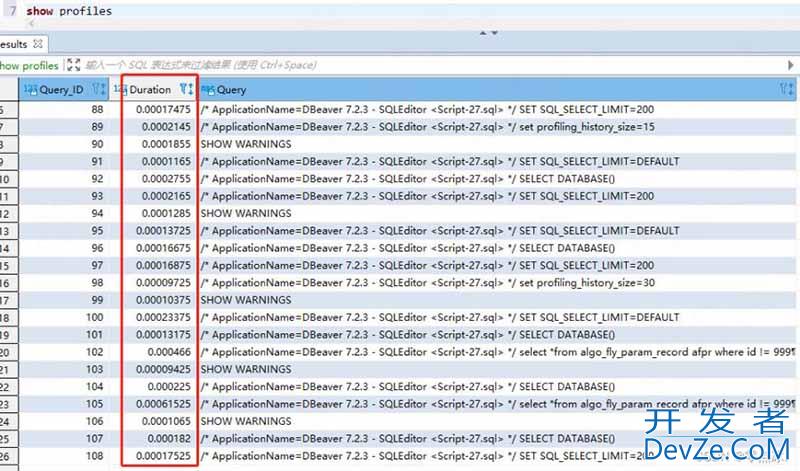The width and height of the screenshot is (800, 471).
Task: Select Query_ID cell 100
Action: [64, 317]
